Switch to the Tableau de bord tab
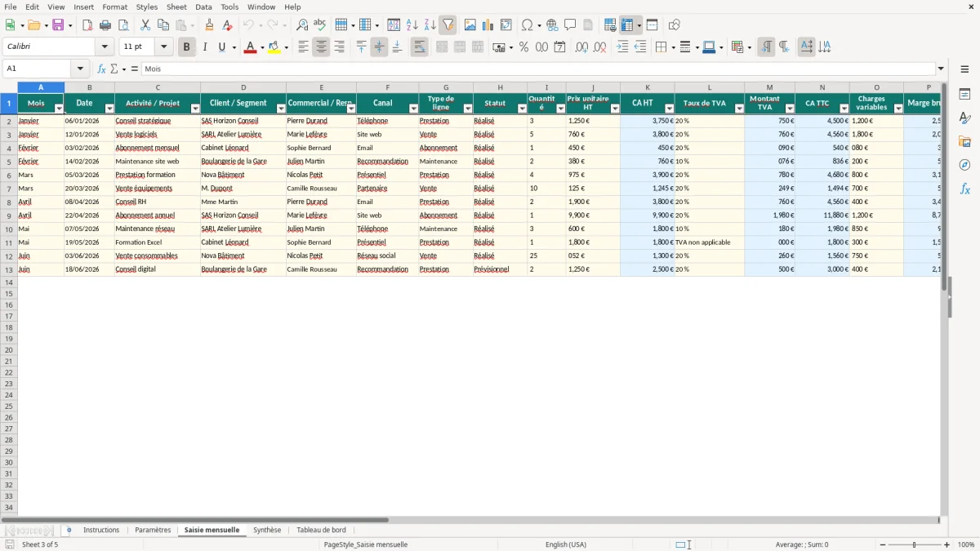The image size is (980, 551). point(321,530)
